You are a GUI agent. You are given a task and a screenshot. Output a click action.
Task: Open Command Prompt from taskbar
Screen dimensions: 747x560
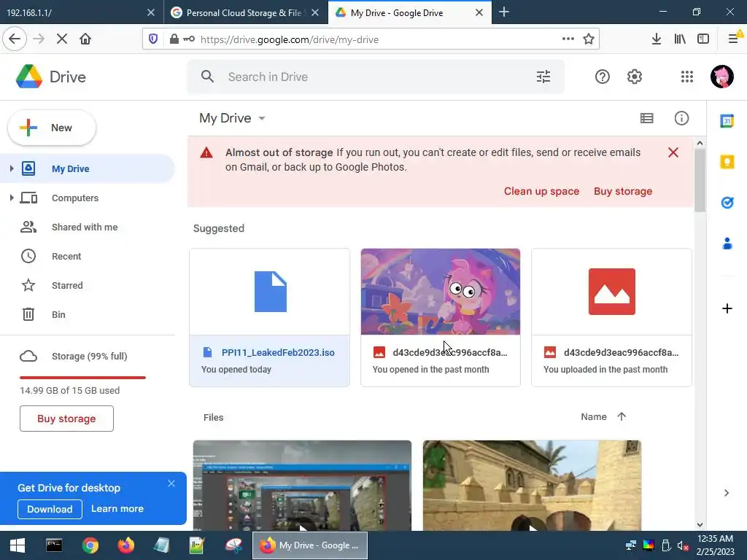click(x=54, y=545)
